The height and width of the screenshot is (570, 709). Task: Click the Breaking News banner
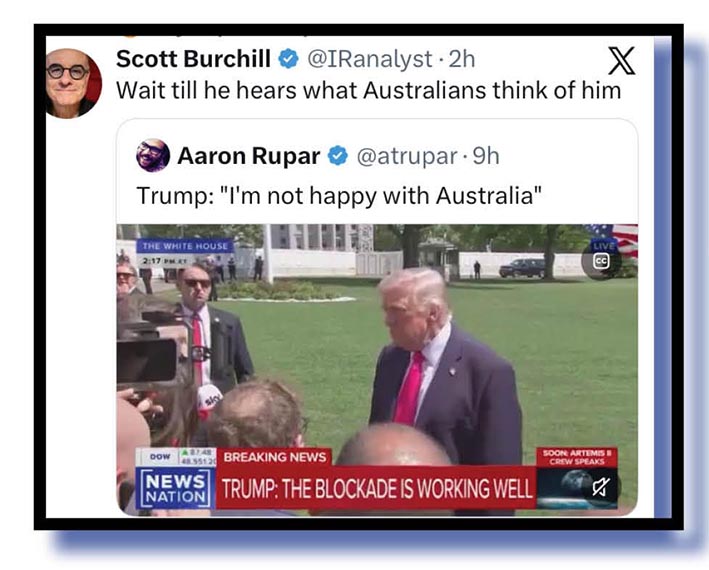(x=274, y=457)
